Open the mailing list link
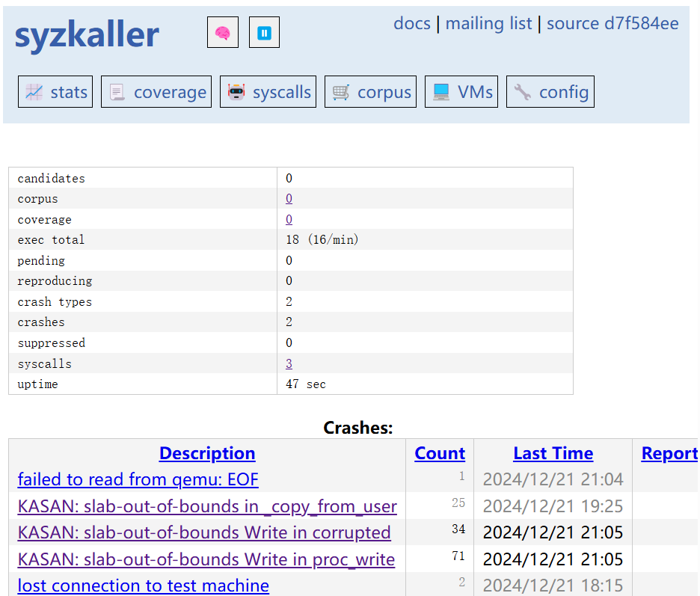Image resolution: width=700 pixels, height=596 pixels. click(489, 23)
